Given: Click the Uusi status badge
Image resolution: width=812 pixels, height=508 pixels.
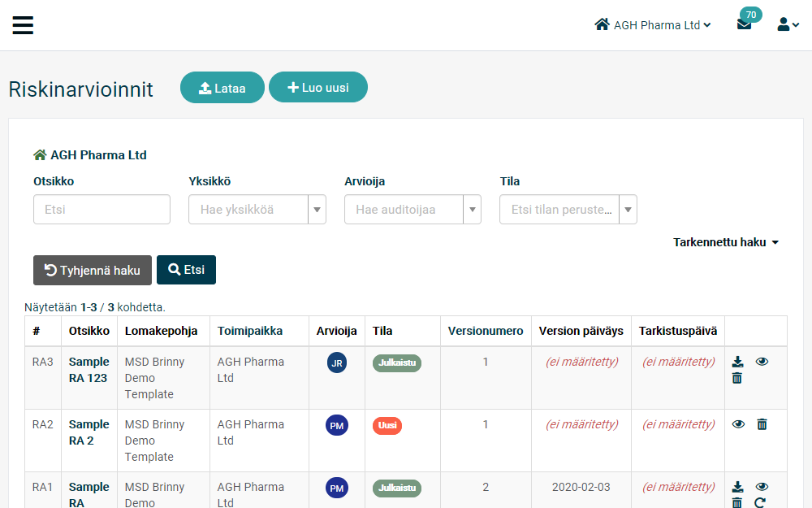Looking at the screenshot, I should click(x=387, y=426).
